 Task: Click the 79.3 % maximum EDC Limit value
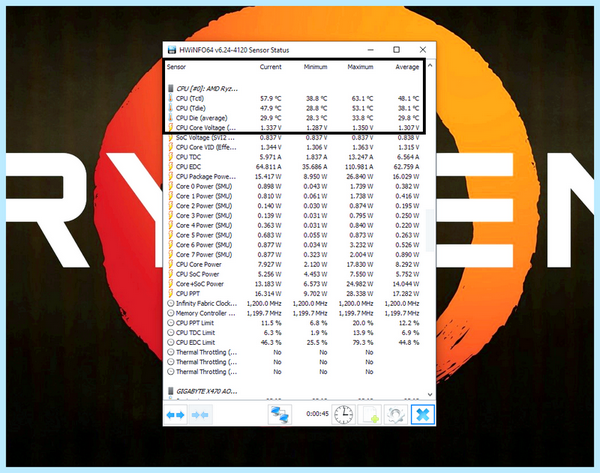[x=363, y=342]
